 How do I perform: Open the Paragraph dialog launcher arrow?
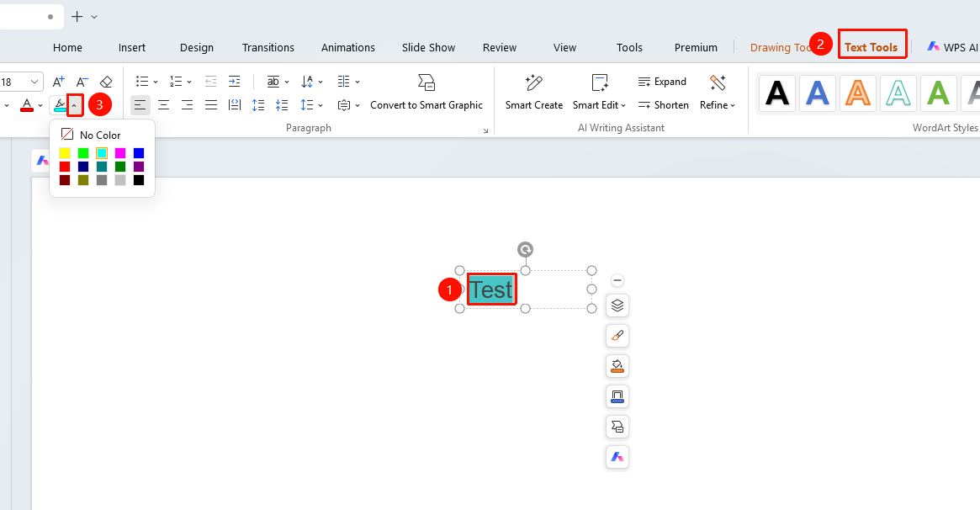(485, 130)
